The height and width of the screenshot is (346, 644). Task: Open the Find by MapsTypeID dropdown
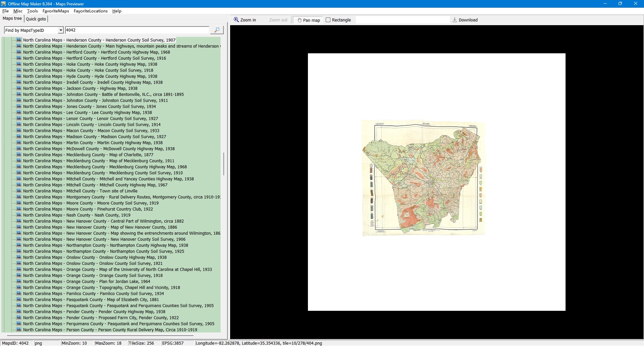coord(60,30)
